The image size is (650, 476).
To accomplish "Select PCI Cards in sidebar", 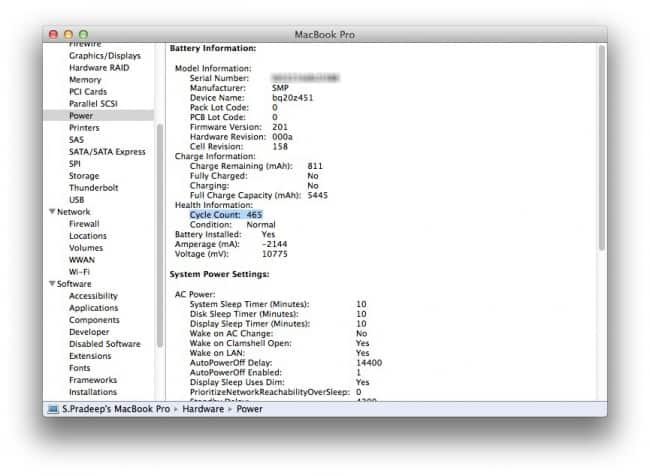I will [x=88, y=92].
